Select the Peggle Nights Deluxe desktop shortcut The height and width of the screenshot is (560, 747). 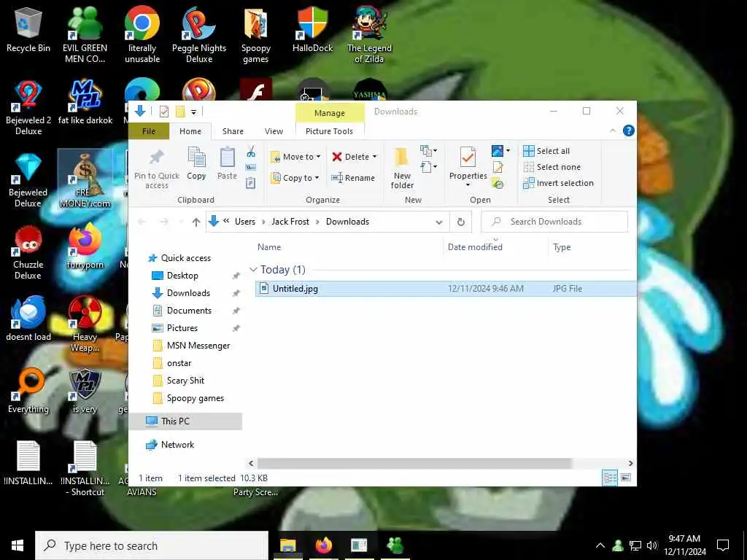point(198,35)
